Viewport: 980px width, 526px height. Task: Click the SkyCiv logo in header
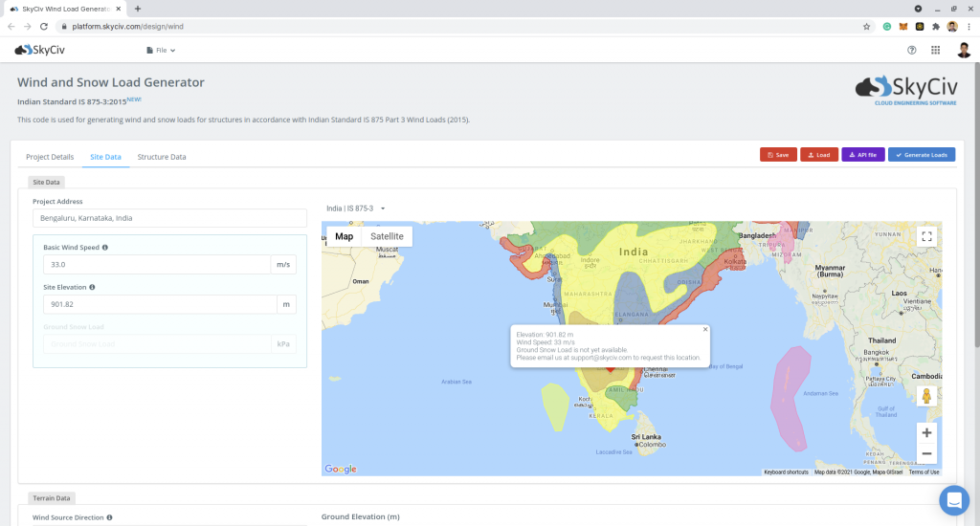[39, 50]
